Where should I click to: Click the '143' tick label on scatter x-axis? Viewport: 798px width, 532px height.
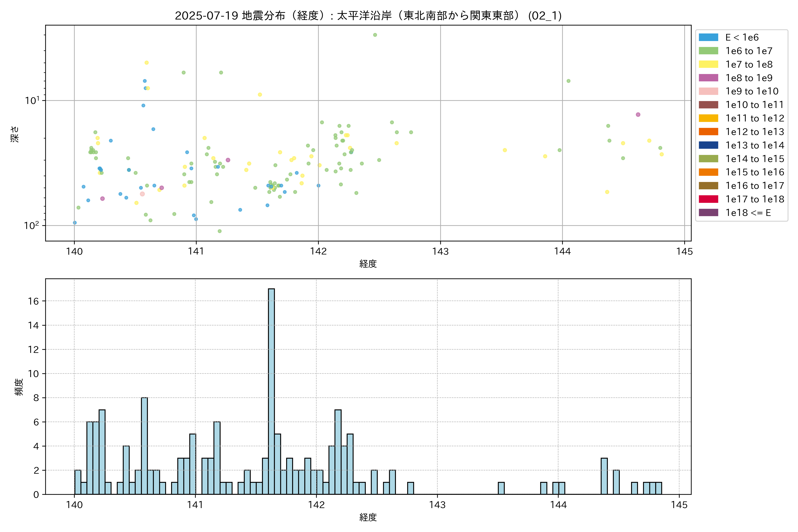440,251
